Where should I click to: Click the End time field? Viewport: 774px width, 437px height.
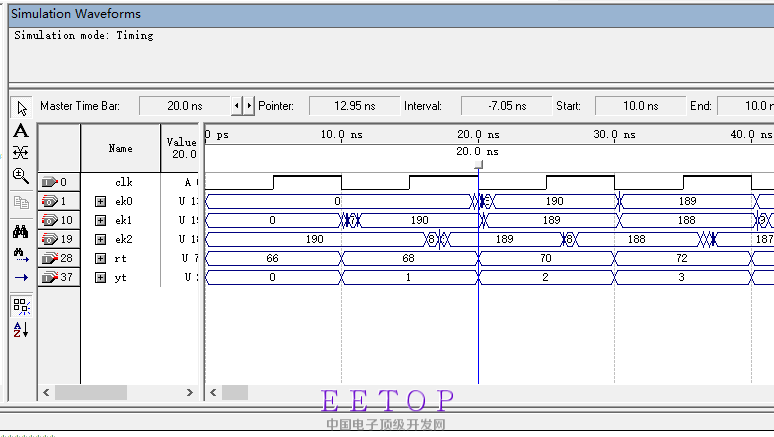745,106
